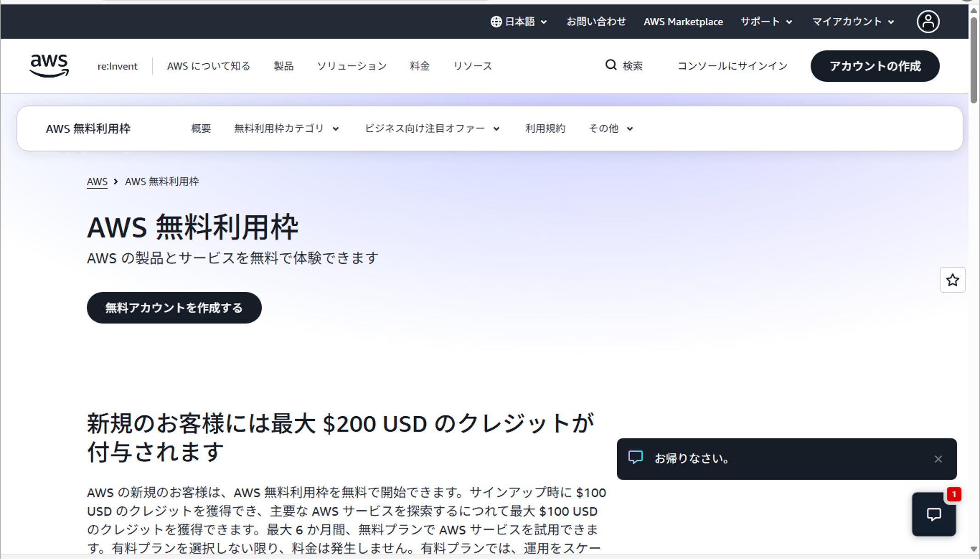Click the AWS logo icon
Viewport: 980px width, 559px height.
click(49, 66)
